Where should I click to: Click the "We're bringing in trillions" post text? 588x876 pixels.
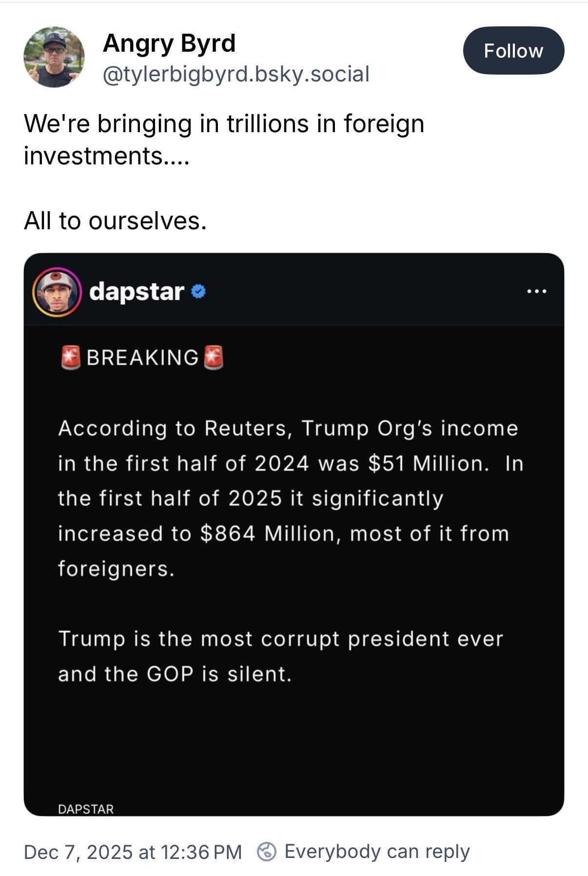[224, 139]
